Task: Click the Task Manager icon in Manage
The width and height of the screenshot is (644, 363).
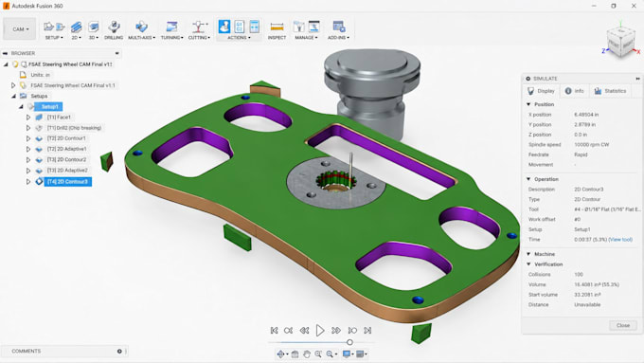Action: point(314,27)
